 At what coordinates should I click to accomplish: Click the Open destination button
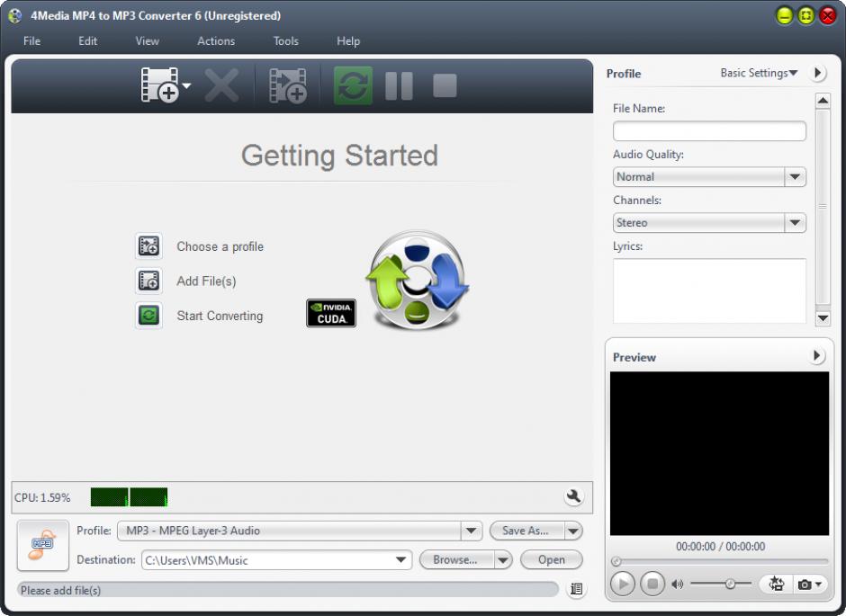click(552, 560)
